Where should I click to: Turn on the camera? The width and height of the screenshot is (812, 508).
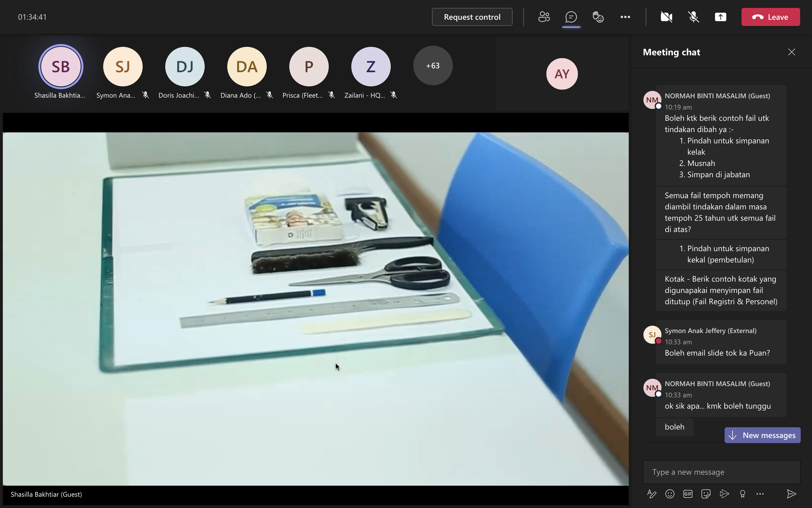pos(667,17)
